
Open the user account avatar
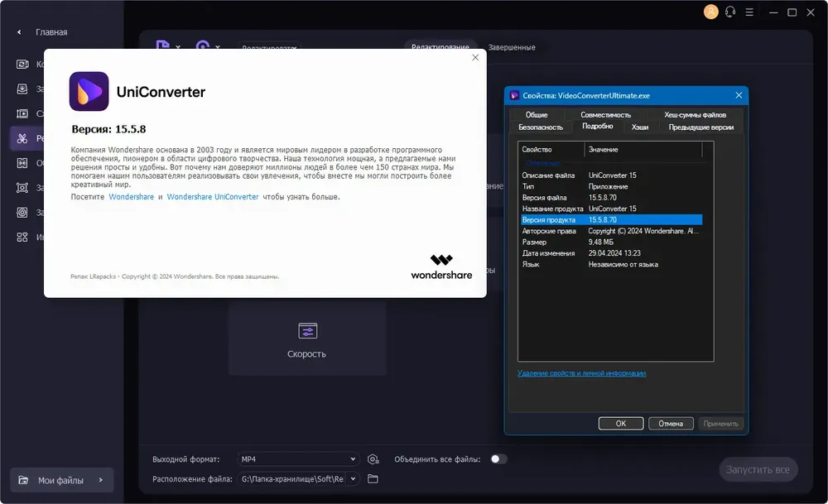click(710, 12)
